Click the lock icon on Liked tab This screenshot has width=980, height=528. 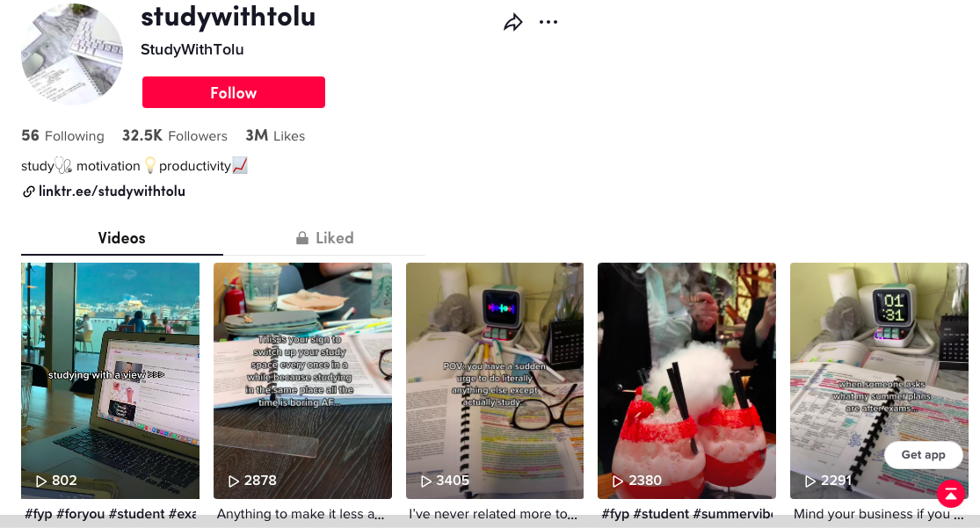[x=301, y=238]
